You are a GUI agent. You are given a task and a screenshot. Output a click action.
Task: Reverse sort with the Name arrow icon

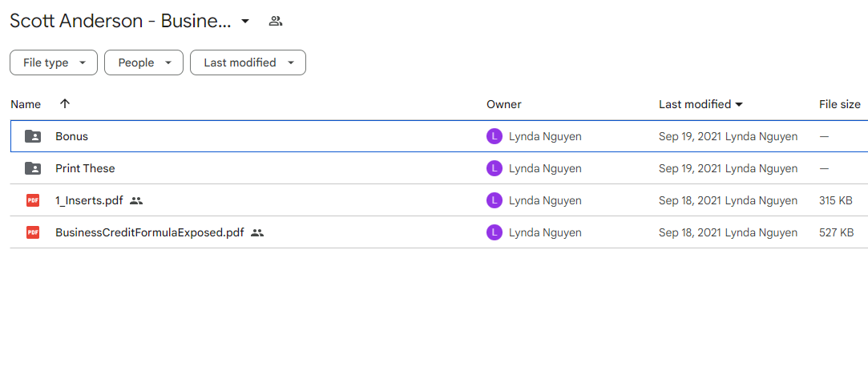pyautogui.click(x=65, y=104)
